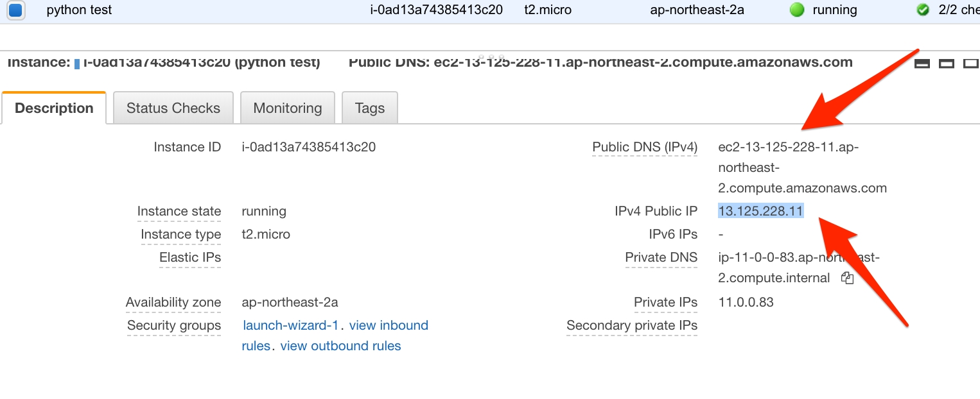Open the launch-wizard-1 security group link
Screen dimensions: 980x399
point(291,325)
